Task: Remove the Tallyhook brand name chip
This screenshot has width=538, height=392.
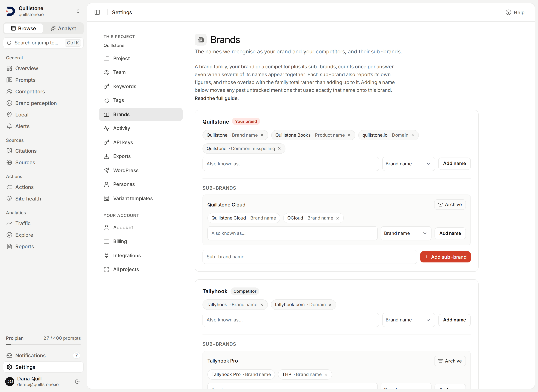Action: 262,305
